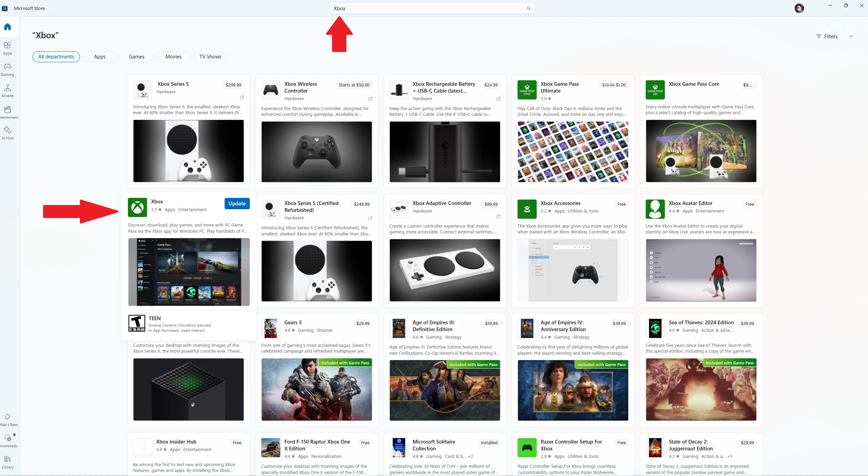Open the Age of Empires III artwork
The height and width of the screenshot is (476, 868).
click(x=444, y=390)
